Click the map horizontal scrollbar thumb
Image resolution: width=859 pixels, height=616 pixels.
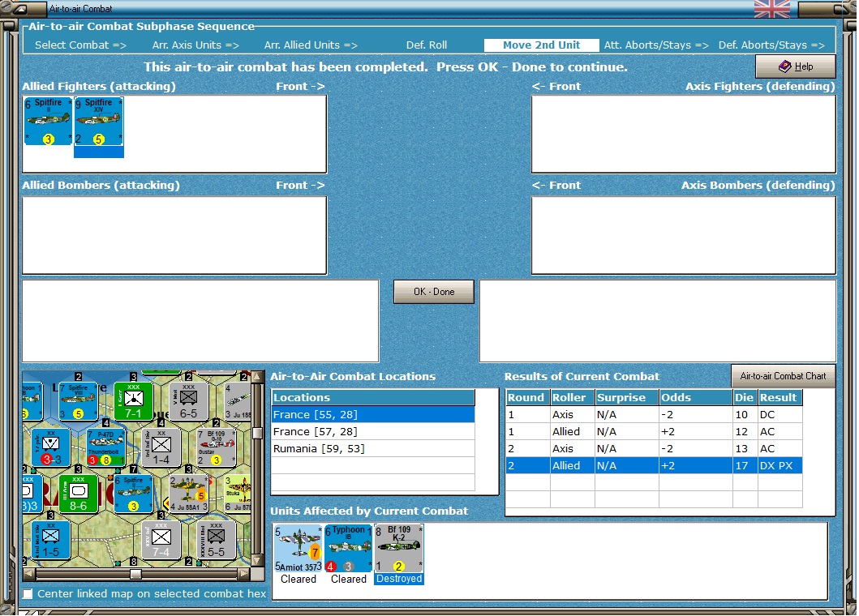[135, 574]
